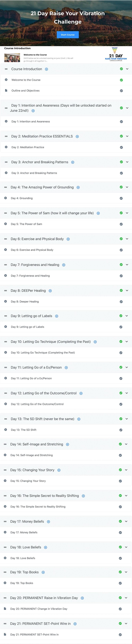Open Day 11 Letting Go of a Ex/Person lesson
This screenshot has height=644, width=132.
31,378
